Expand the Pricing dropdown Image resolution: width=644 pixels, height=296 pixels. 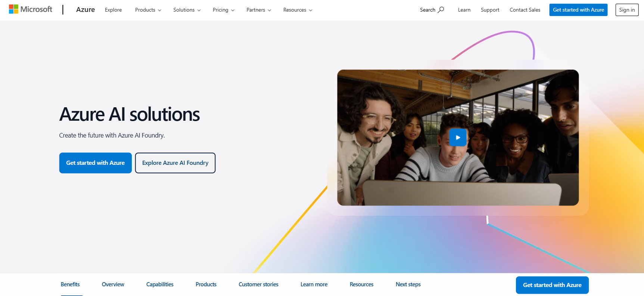tap(224, 10)
